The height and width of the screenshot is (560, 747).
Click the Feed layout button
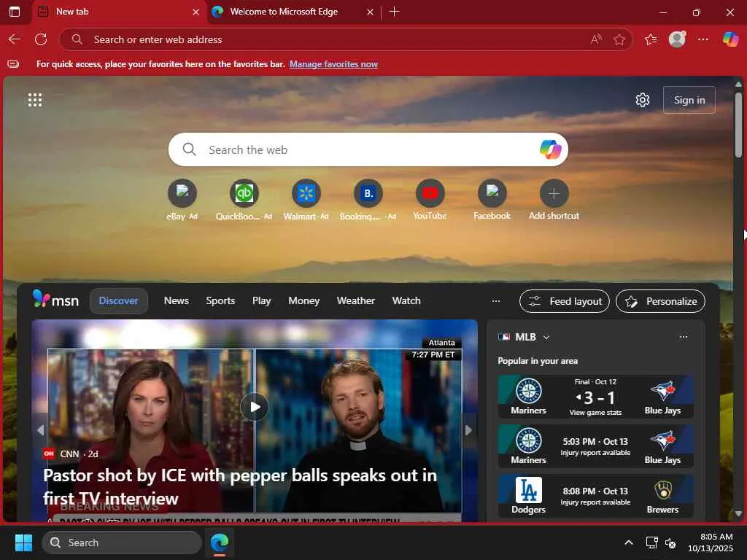[565, 301]
